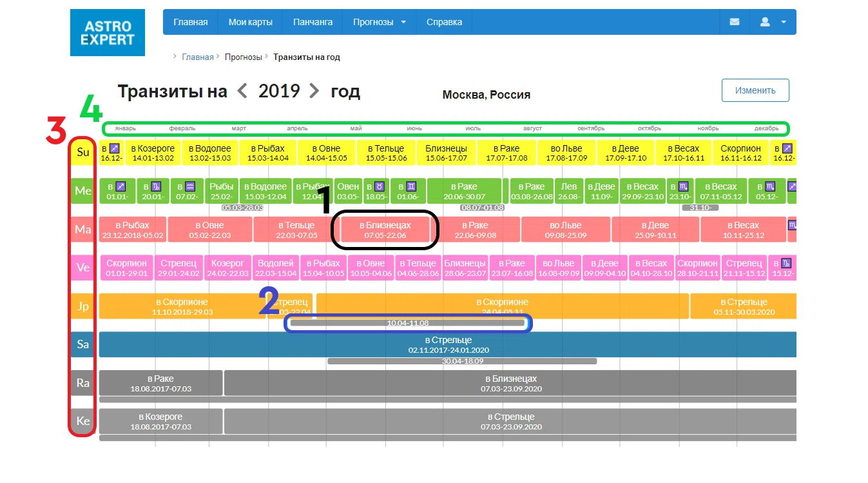
Task: Open the envelope messages icon
Action: coord(735,22)
